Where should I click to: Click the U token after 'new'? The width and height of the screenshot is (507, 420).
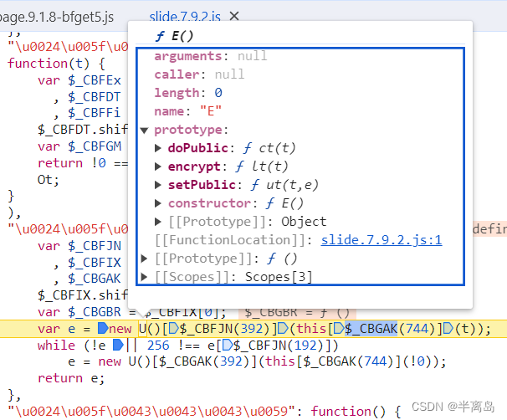pos(142,329)
